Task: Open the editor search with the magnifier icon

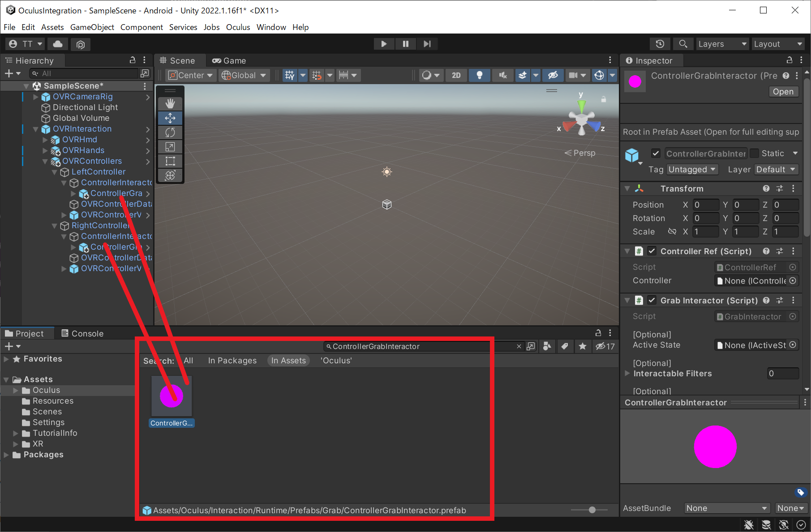Action: (x=682, y=44)
